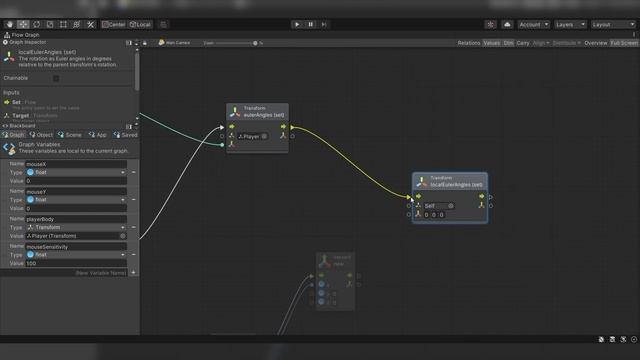Select the Move tool
This screenshot has height=360, width=640.
pos(23,24)
